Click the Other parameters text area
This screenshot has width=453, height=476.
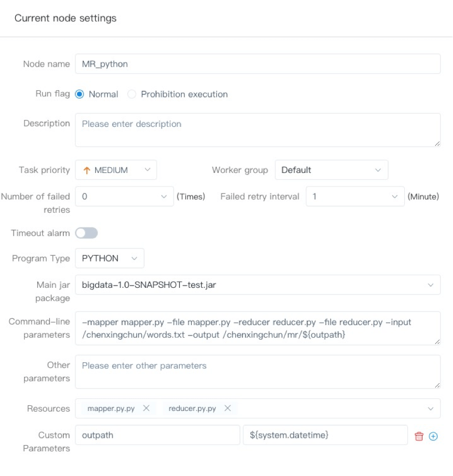coord(257,372)
